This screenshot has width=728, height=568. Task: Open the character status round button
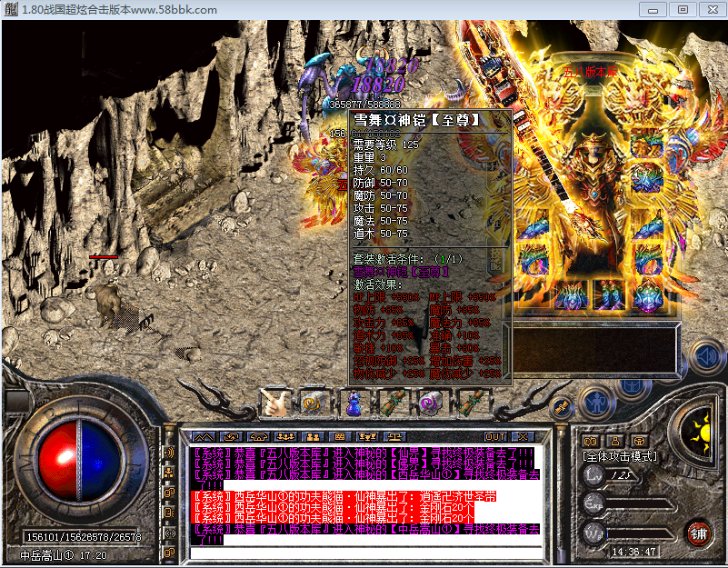596,403
